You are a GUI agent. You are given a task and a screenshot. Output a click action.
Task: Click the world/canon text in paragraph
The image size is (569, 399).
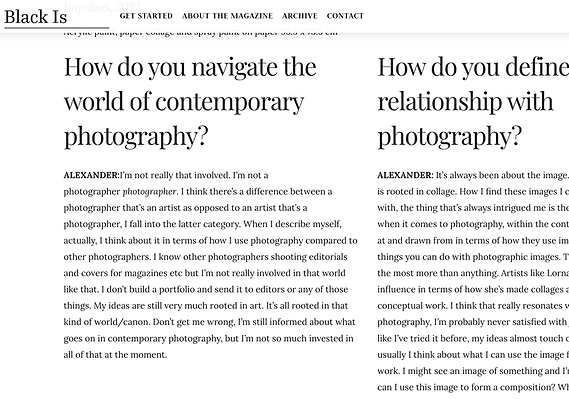point(120,322)
